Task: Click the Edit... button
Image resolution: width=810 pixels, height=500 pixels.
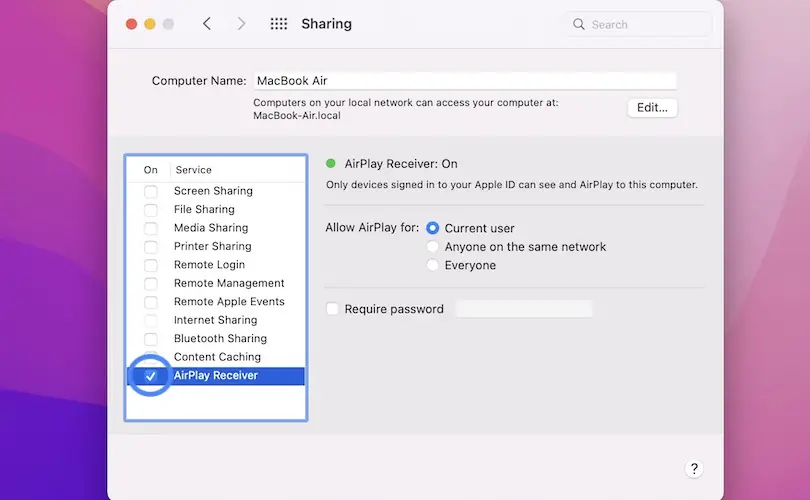Action: pos(652,107)
